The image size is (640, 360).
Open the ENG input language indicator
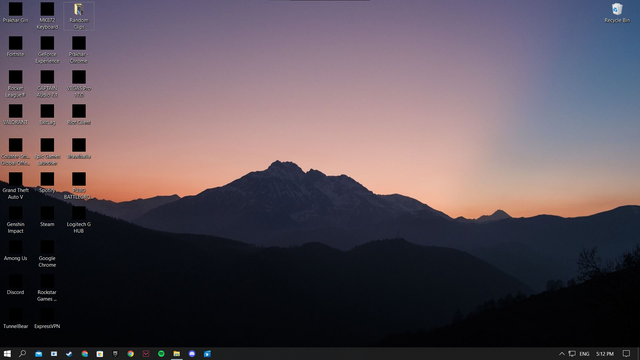584,354
